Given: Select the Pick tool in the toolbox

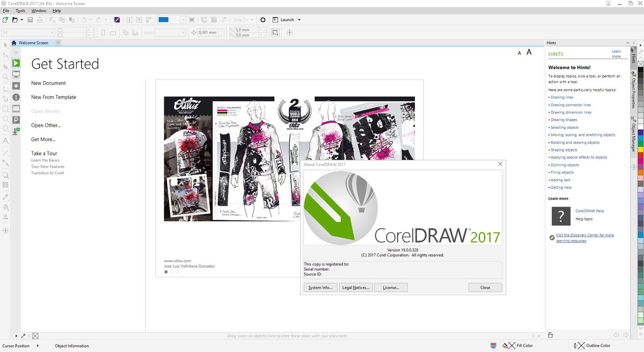Looking at the screenshot, I should pyautogui.click(x=5, y=46).
